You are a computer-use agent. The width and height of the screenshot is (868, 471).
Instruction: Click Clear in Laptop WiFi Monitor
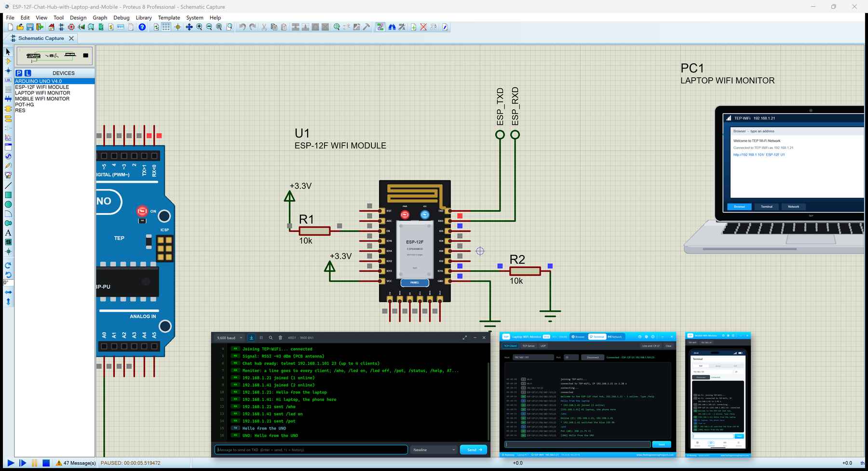(668, 346)
